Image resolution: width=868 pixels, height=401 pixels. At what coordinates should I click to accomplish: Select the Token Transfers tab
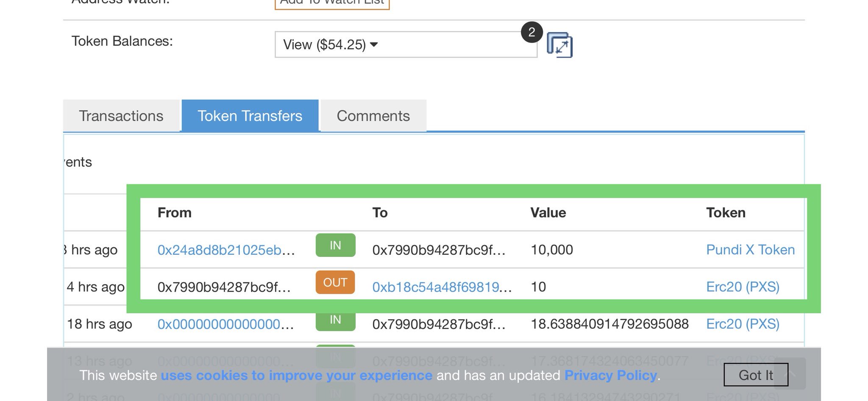pyautogui.click(x=250, y=116)
